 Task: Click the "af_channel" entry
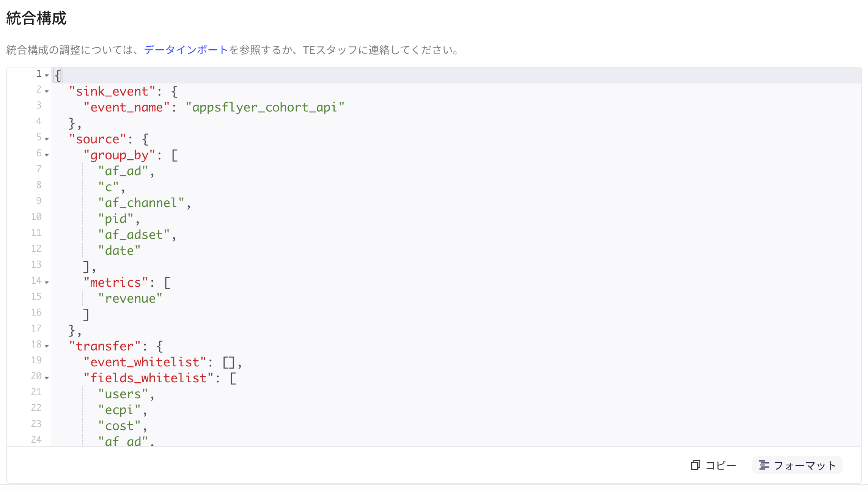point(141,203)
